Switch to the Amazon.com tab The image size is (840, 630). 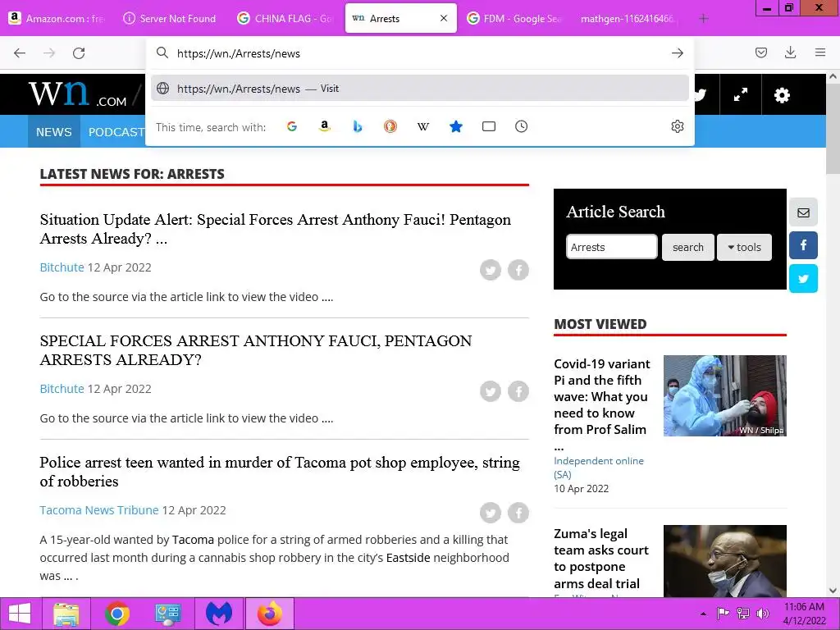[x=57, y=18]
